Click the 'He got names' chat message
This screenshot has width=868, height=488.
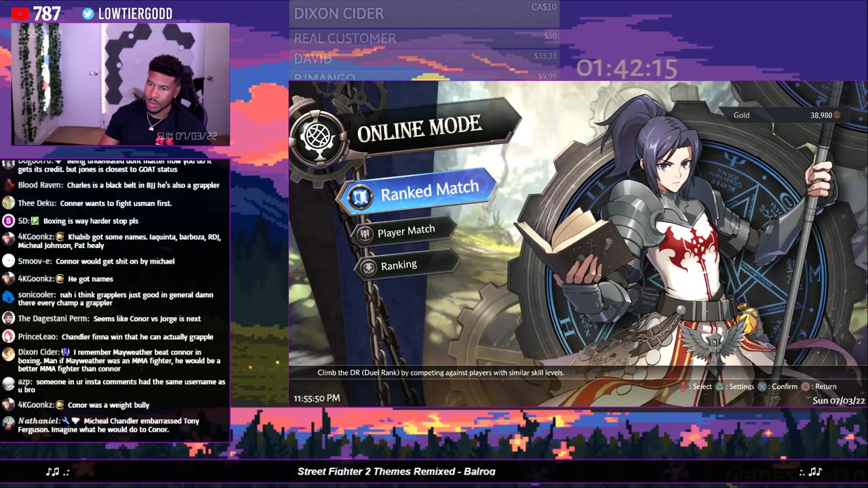tap(90, 279)
